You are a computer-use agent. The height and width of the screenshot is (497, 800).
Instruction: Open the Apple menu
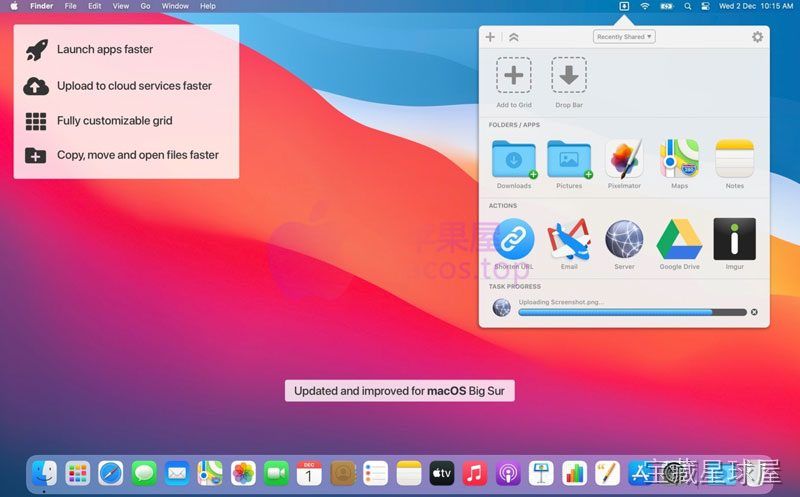coord(14,6)
